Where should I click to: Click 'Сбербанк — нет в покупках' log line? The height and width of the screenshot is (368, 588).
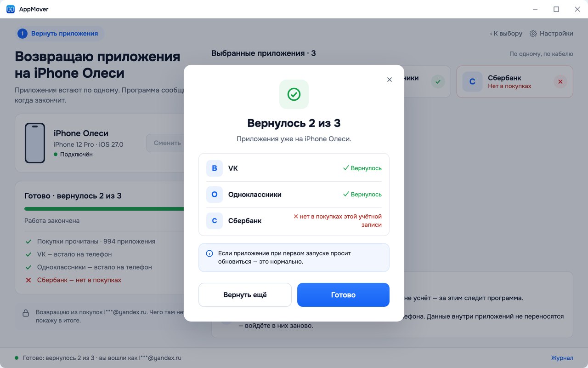(79, 280)
